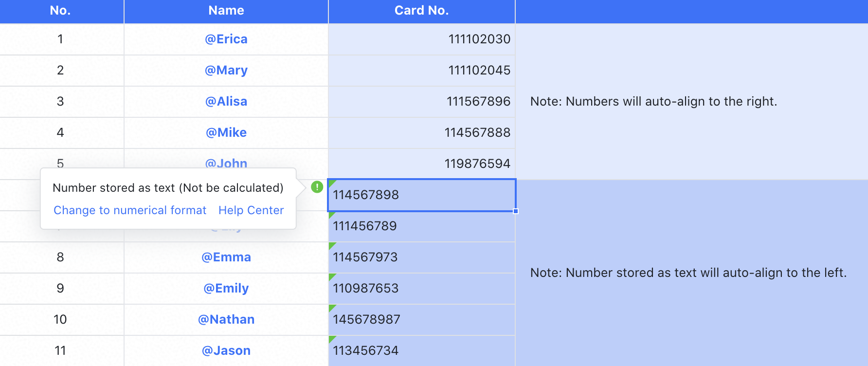This screenshot has height=366, width=868.
Task: Select the @Mary mention cell
Action: [x=226, y=70]
